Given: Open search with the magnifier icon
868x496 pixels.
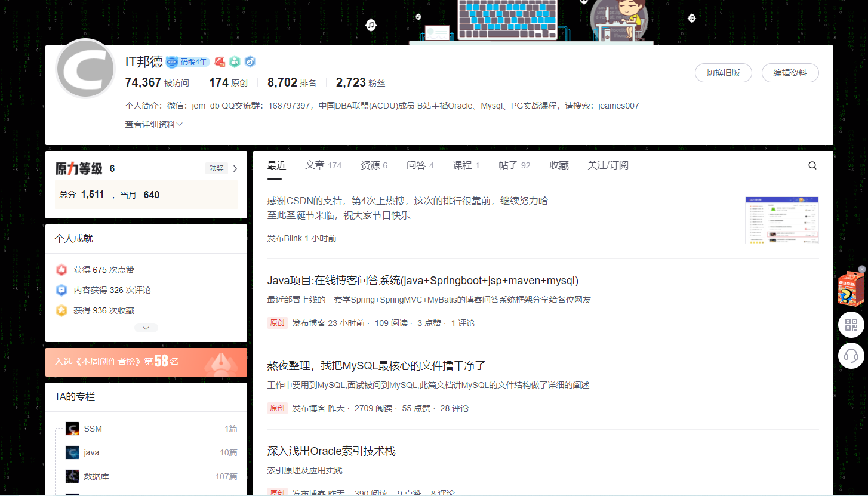Looking at the screenshot, I should click(812, 165).
